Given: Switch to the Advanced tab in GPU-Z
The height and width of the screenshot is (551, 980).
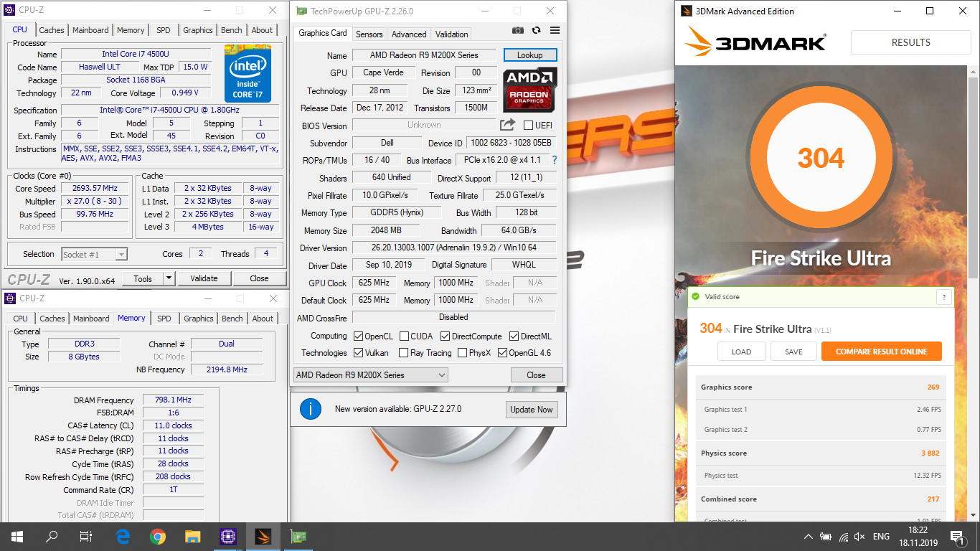Looking at the screenshot, I should click(409, 34).
